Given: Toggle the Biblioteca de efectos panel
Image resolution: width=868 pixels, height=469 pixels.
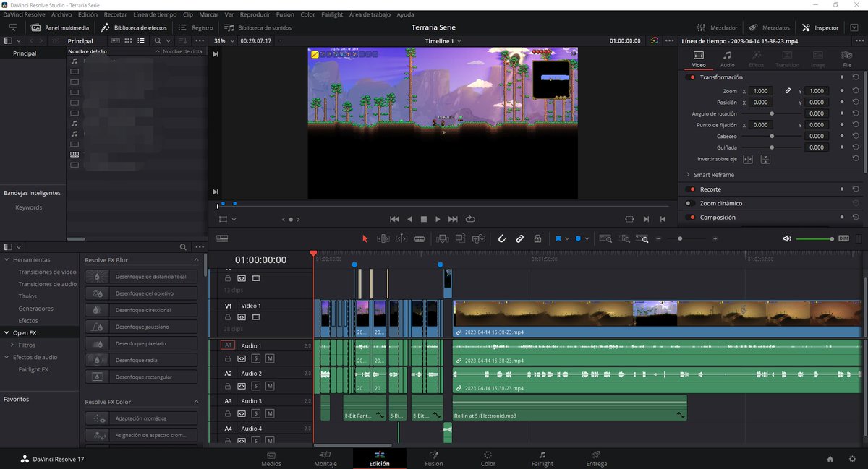Looking at the screenshot, I should (134, 27).
